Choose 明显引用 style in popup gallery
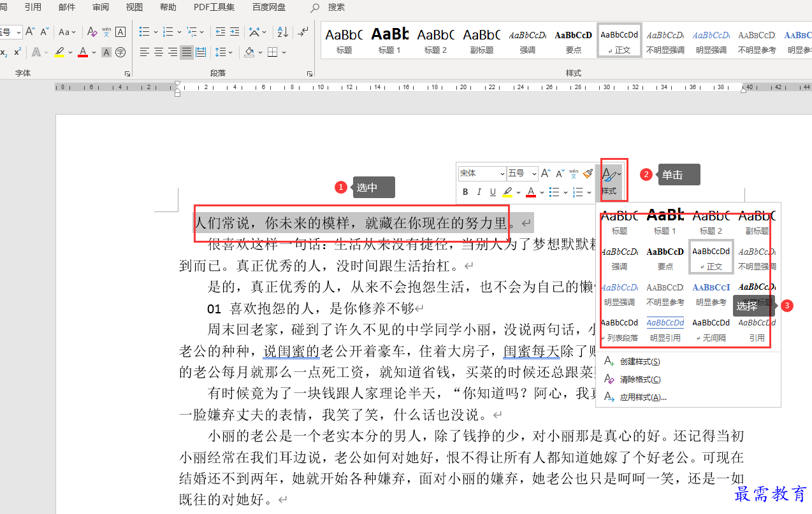The image size is (812, 514). 665,328
